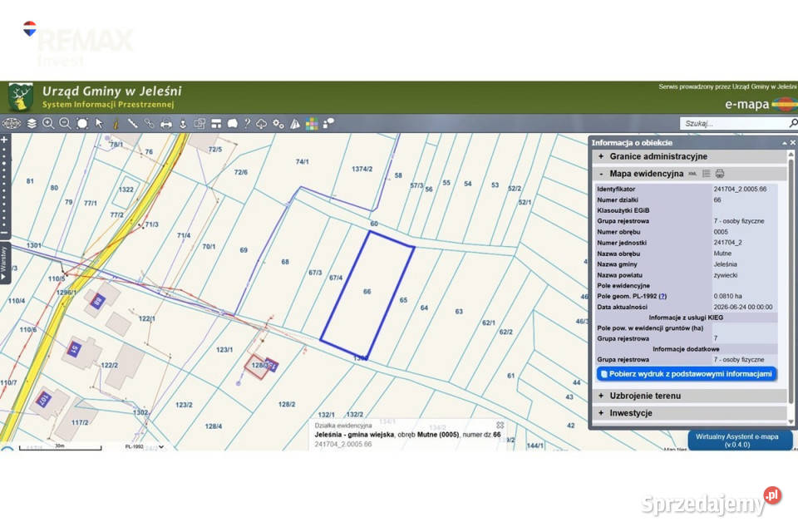Click the Jeleśnia coat of arms logo
The image size is (798, 532).
click(20, 97)
